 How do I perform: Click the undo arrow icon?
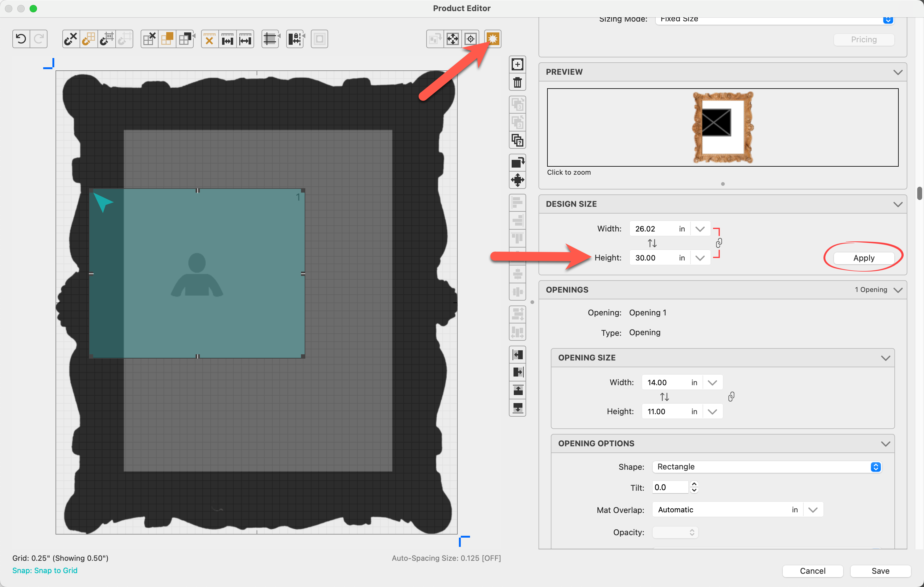pos(21,39)
